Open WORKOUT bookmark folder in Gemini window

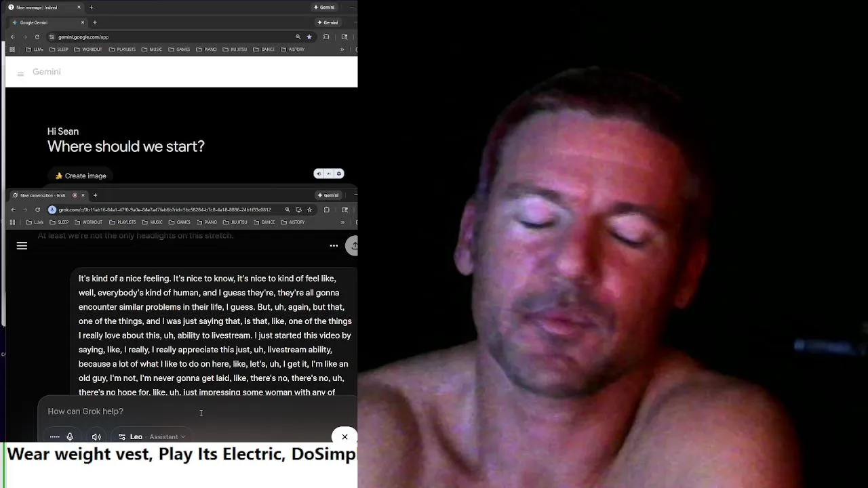[x=88, y=49]
